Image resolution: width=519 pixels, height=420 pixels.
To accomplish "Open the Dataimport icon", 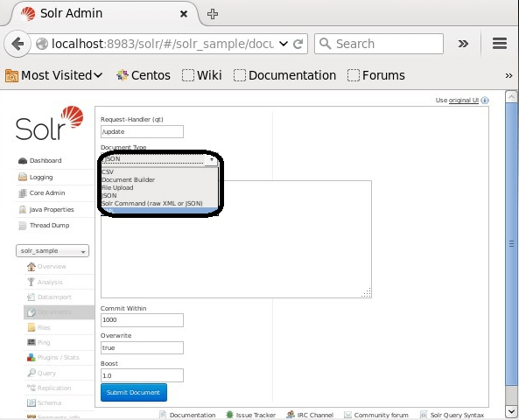I will pyautogui.click(x=32, y=297).
